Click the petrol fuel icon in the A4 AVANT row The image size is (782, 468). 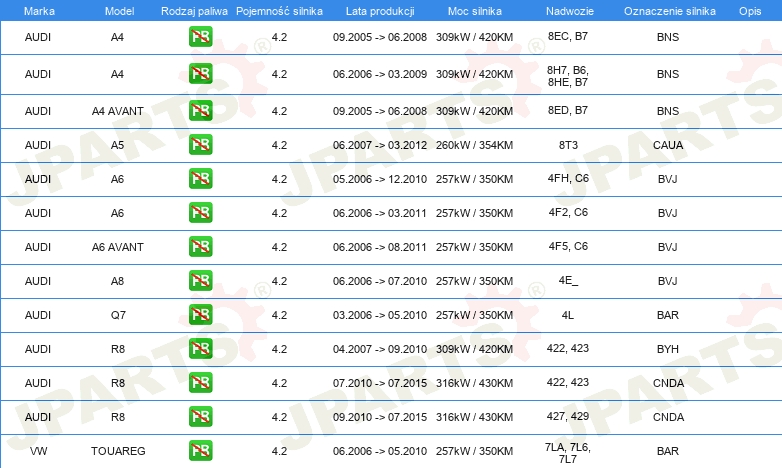coord(200,110)
